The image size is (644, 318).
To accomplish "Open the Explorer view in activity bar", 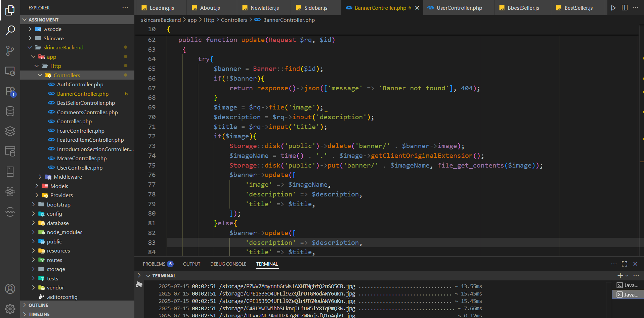I will coord(10,10).
